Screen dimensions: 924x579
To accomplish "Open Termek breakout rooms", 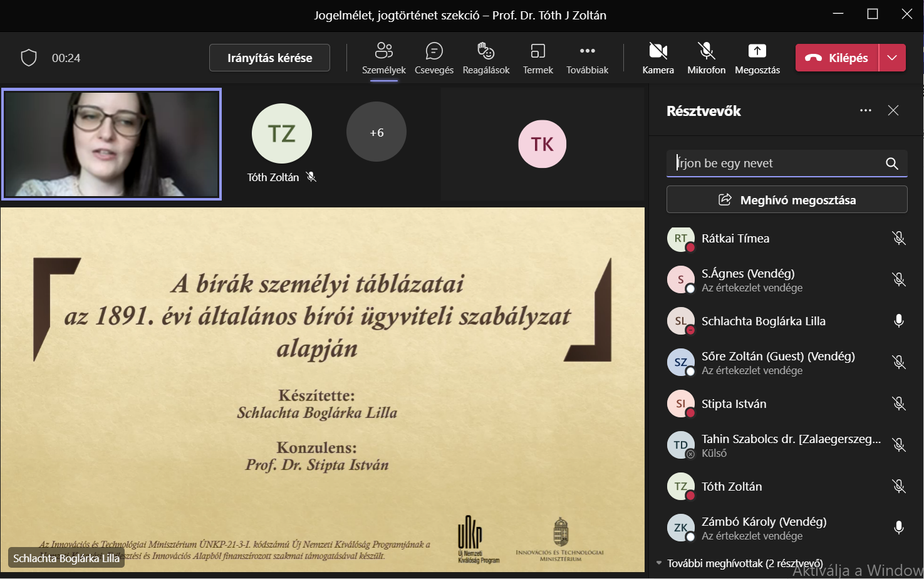I will pyautogui.click(x=537, y=58).
